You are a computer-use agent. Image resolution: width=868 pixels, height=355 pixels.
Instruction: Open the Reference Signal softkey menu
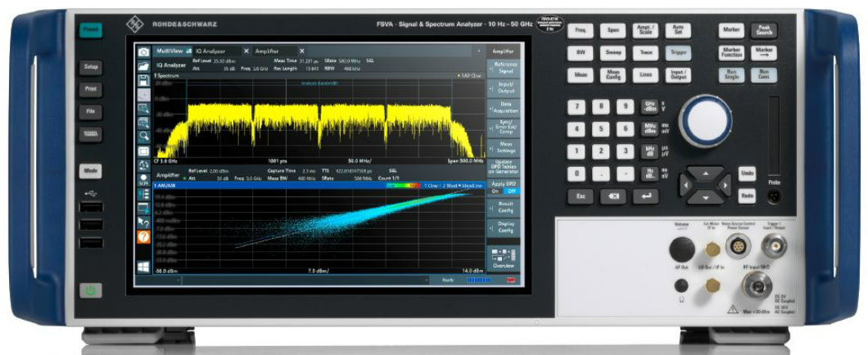click(504, 68)
